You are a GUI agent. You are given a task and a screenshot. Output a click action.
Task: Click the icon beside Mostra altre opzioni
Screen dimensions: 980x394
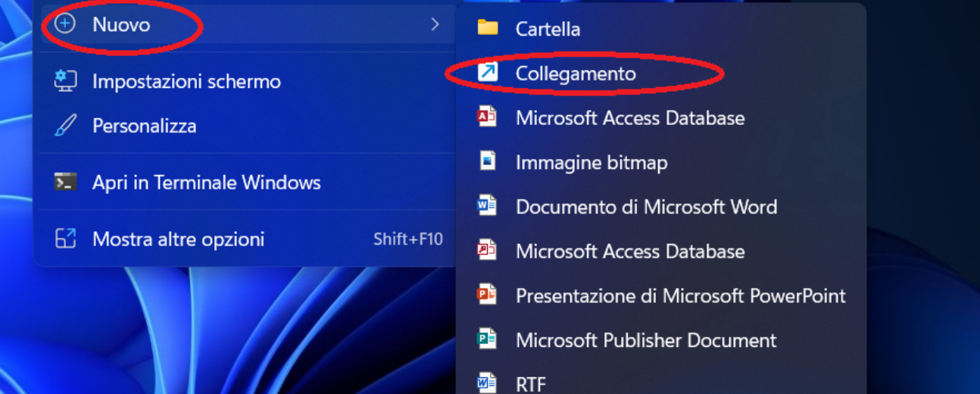click(66, 239)
